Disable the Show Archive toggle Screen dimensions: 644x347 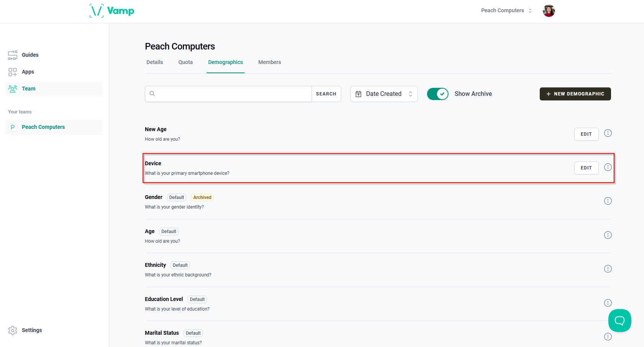click(x=438, y=94)
